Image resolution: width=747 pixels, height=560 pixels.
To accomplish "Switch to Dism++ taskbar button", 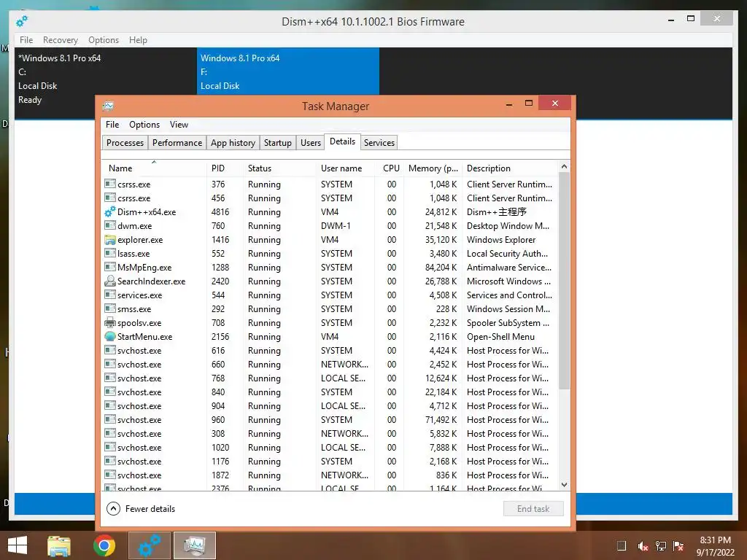I will (150, 545).
